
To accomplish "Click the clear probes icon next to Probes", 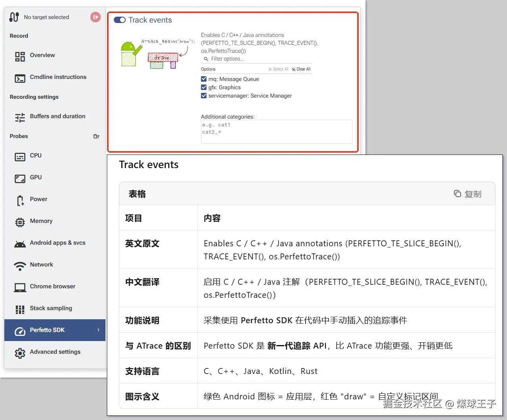I will click(96, 136).
